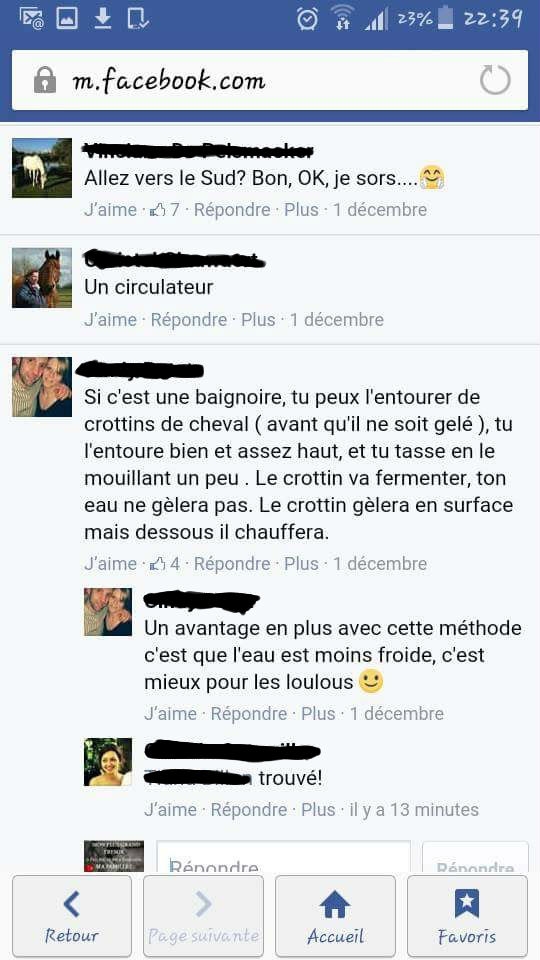Tap the page reload icon
540x960 pixels.
point(495,81)
